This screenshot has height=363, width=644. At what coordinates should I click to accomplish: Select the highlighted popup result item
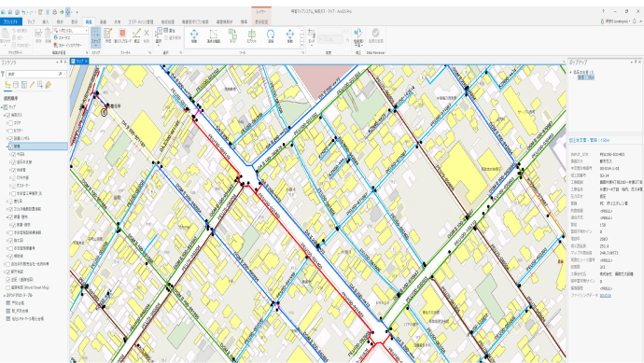coord(586,77)
